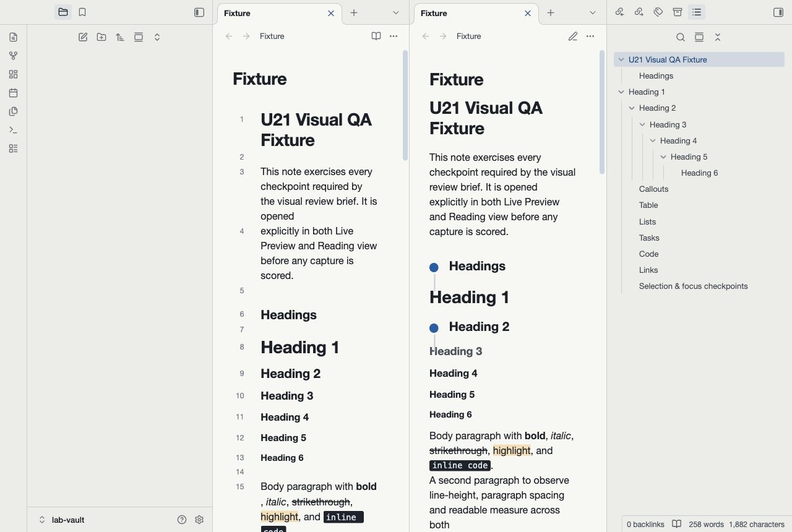This screenshot has height=532, width=792.
Task: Open vault settings gear icon
Action: click(199, 520)
